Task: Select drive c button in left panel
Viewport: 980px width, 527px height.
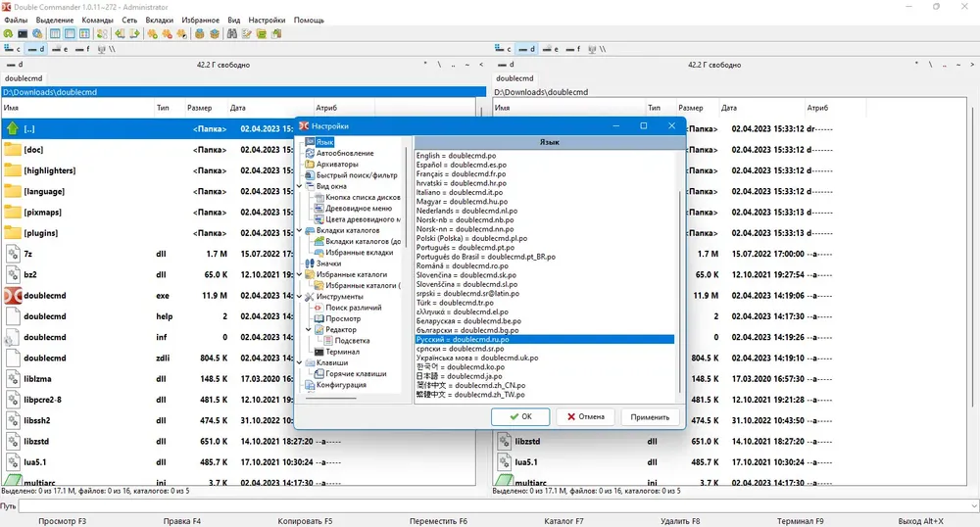Action: 13,49
